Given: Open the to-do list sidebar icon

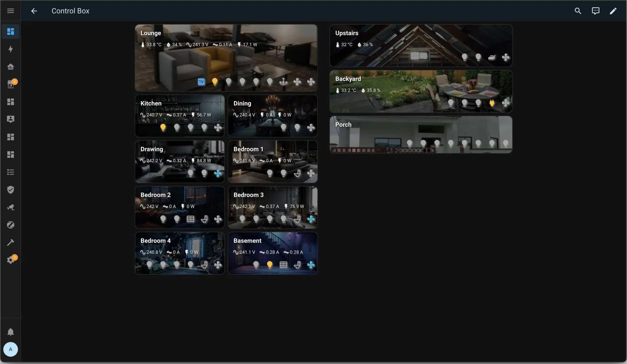Looking at the screenshot, I should [10, 172].
